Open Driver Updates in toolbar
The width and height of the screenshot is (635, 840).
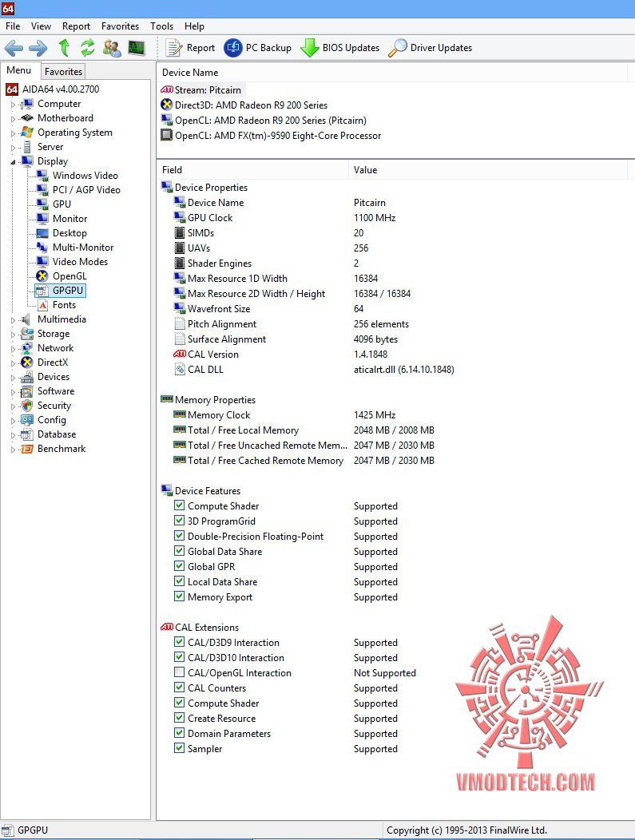tap(431, 48)
